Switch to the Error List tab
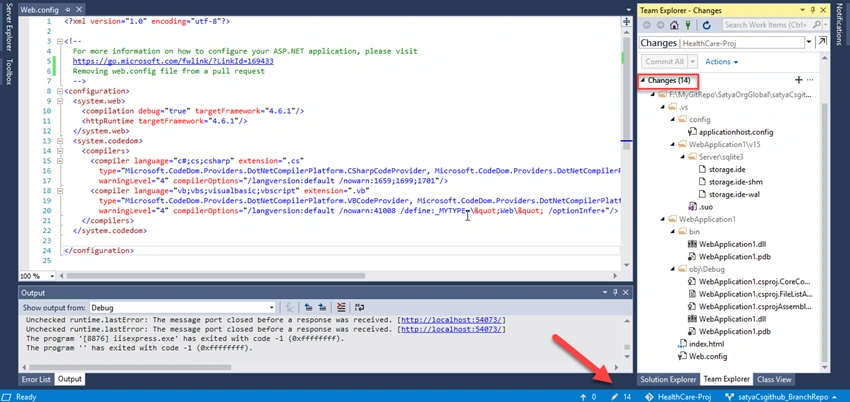Image resolution: width=850 pixels, height=402 pixels. 36,379
